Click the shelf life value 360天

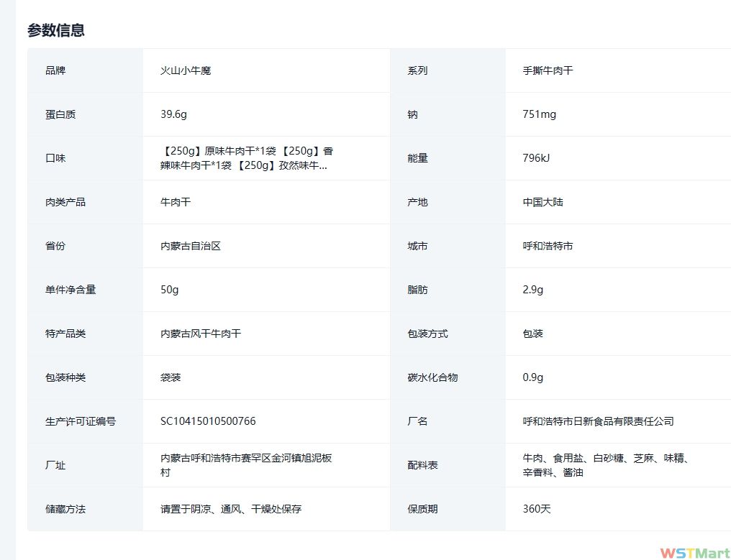coord(536,509)
